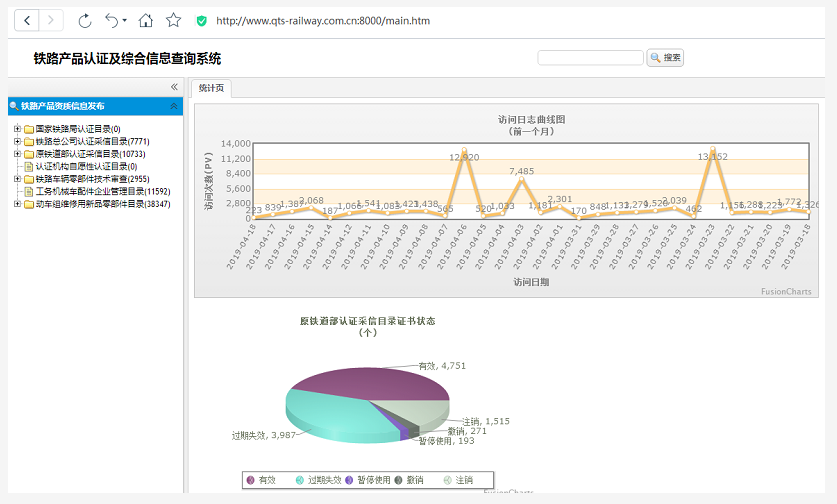Focus the search text box in the header
The height and width of the screenshot is (504, 837).
(590, 58)
